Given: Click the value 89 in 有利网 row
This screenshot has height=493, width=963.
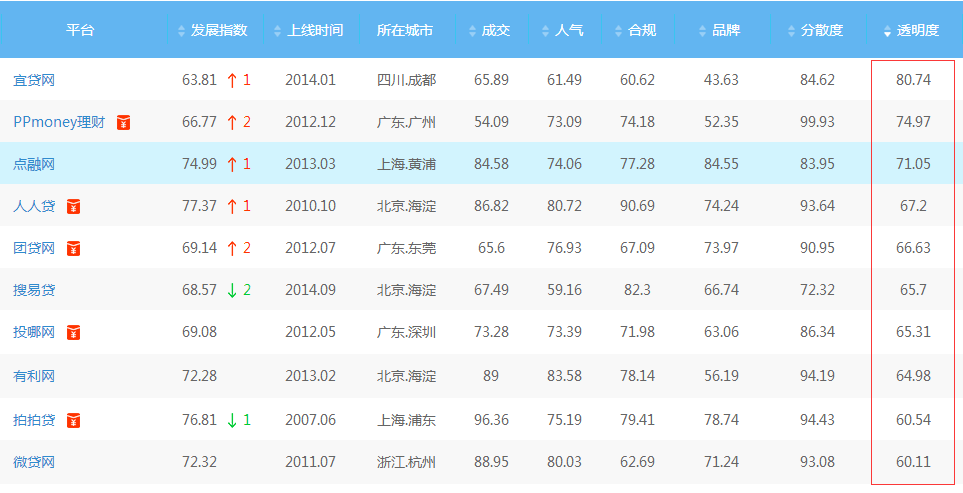Looking at the screenshot, I should coord(491,376).
